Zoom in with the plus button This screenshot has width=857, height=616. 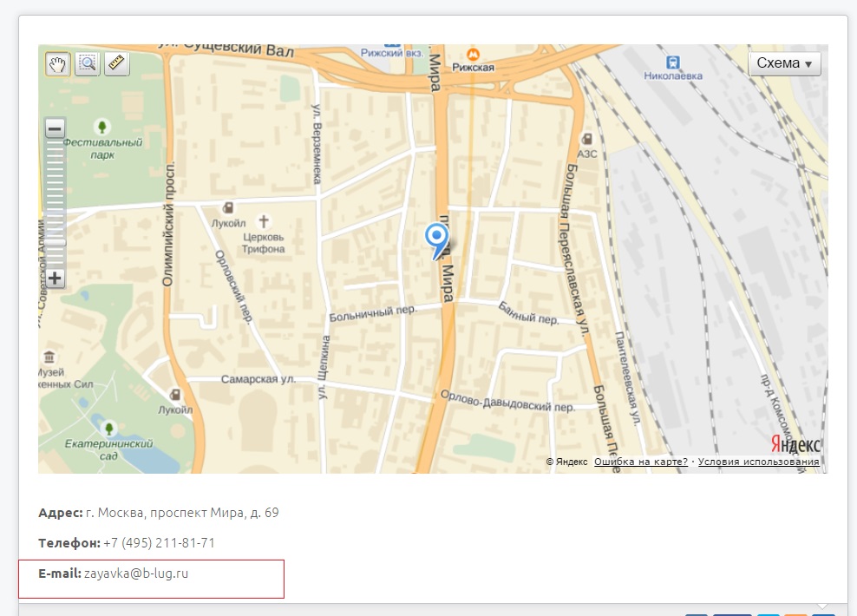[x=55, y=279]
